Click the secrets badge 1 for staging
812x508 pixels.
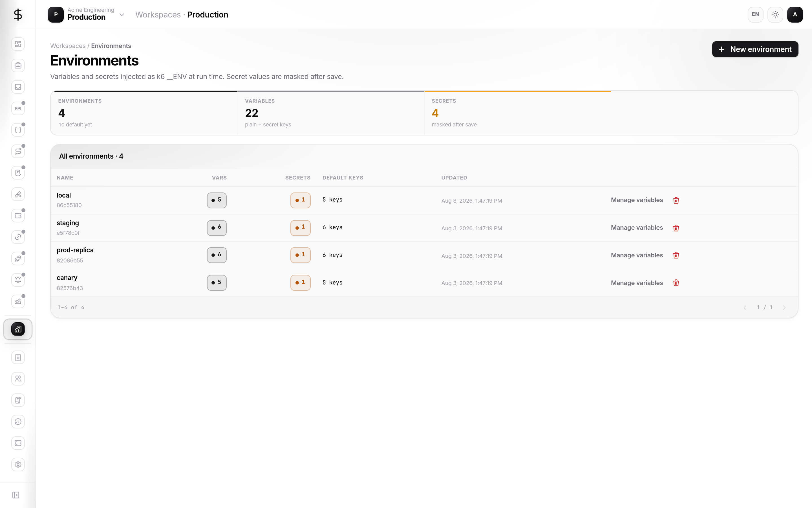pyautogui.click(x=300, y=228)
